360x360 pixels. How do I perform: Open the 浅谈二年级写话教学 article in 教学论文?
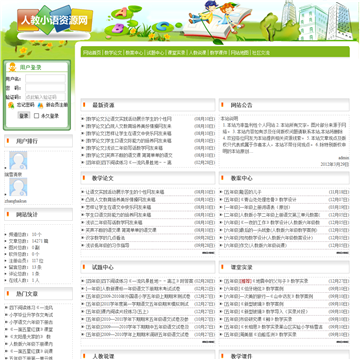pyautogui.click(x=114, y=222)
